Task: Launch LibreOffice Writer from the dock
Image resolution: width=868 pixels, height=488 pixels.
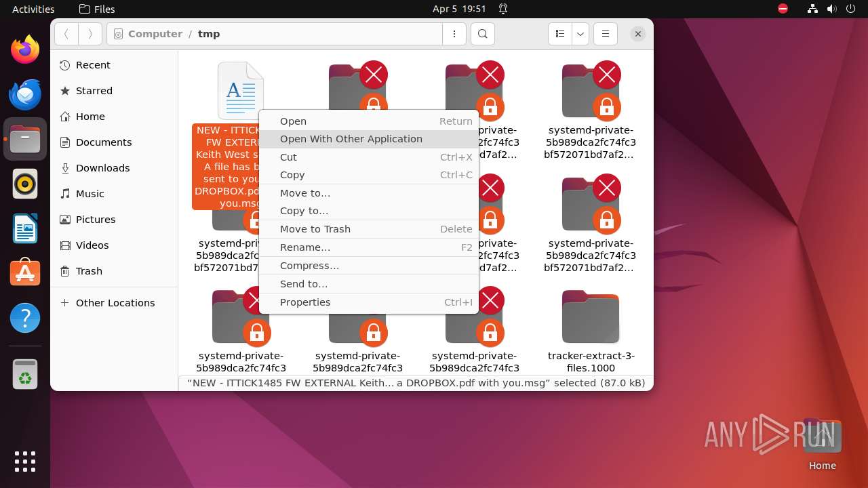Action: (25, 228)
